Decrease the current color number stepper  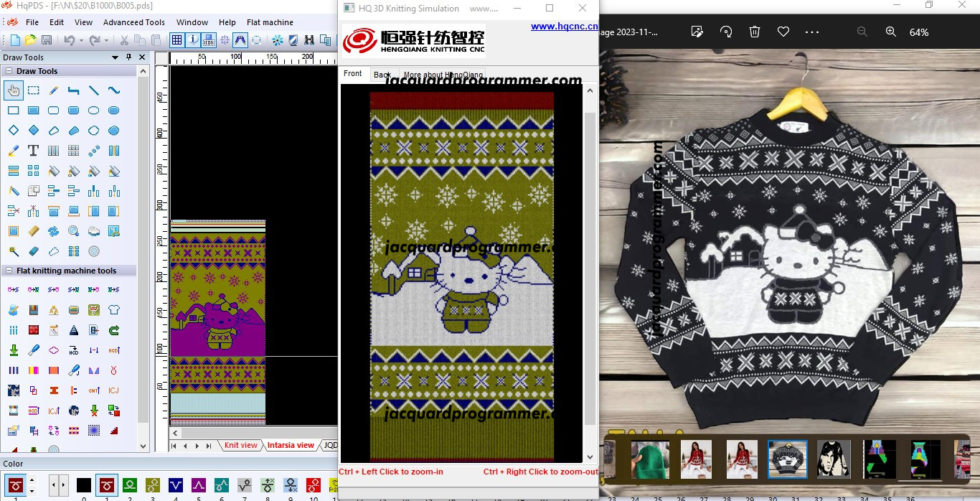(x=32, y=490)
